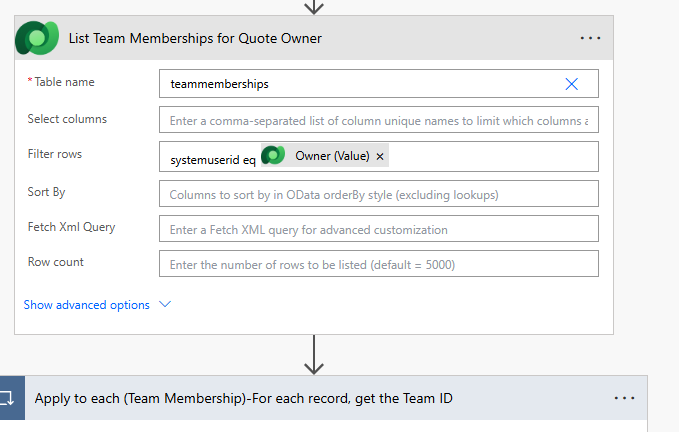Clear the teammemberships table name with X
Image resolution: width=679 pixels, height=432 pixels.
571,84
